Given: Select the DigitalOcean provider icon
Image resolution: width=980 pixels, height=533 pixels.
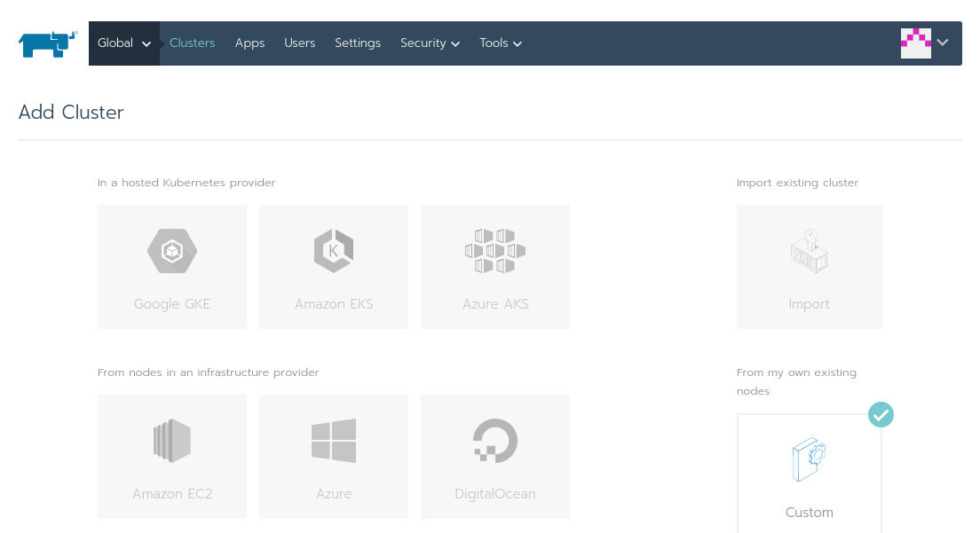Looking at the screenshot, I should coord(495,441).
